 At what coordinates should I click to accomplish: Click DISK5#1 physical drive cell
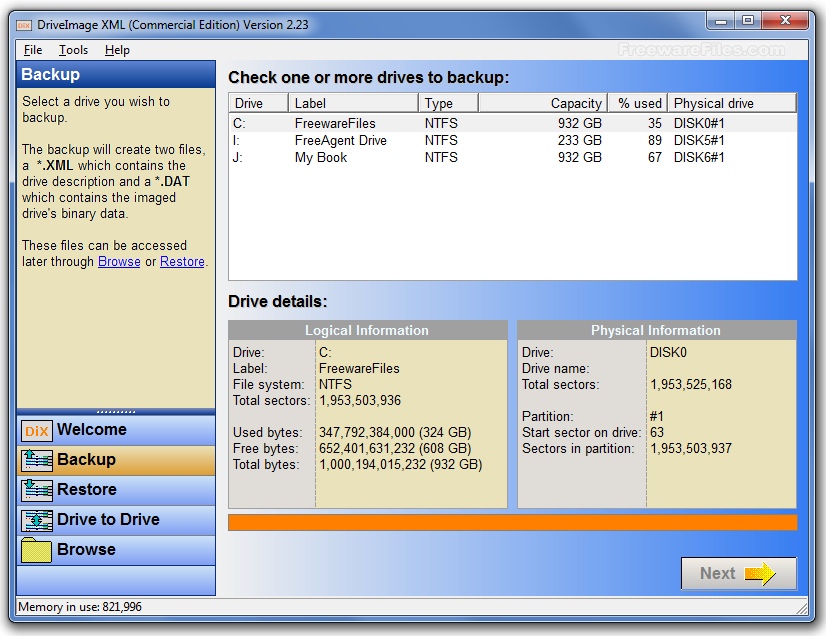[x=699, y=141]
